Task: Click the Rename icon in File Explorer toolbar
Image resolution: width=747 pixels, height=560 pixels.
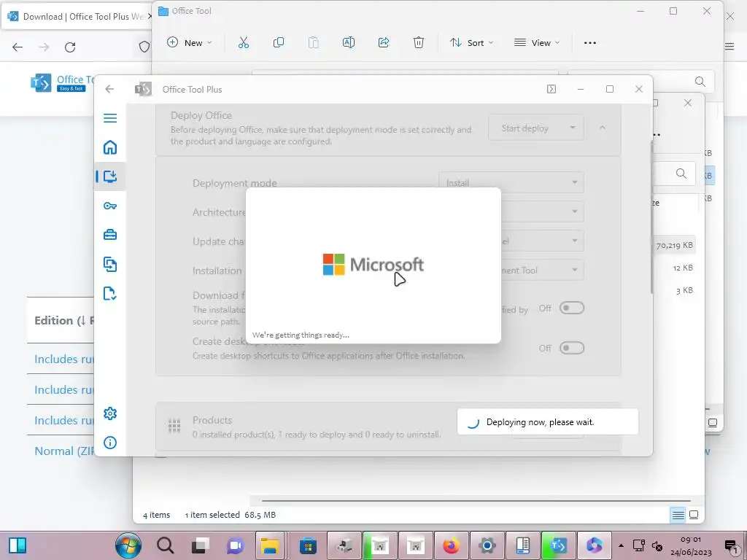Action: point(349,43)
